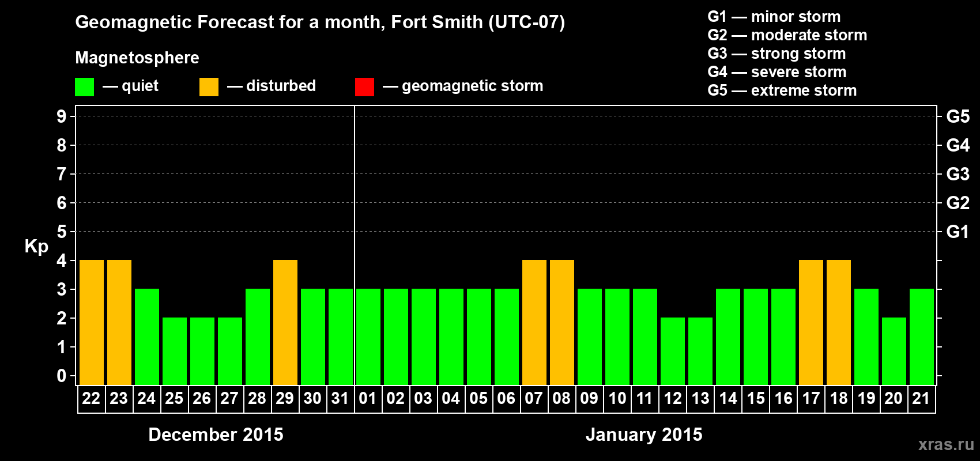Viewport: 980px width, 461px height.
Task: Click date label 10
Action: (617, 398)
